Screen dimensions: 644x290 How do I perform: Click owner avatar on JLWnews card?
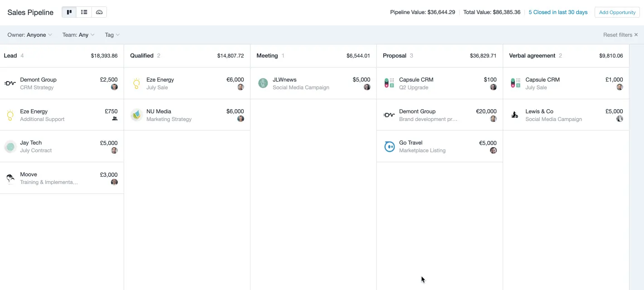click(x=367, y=87)
